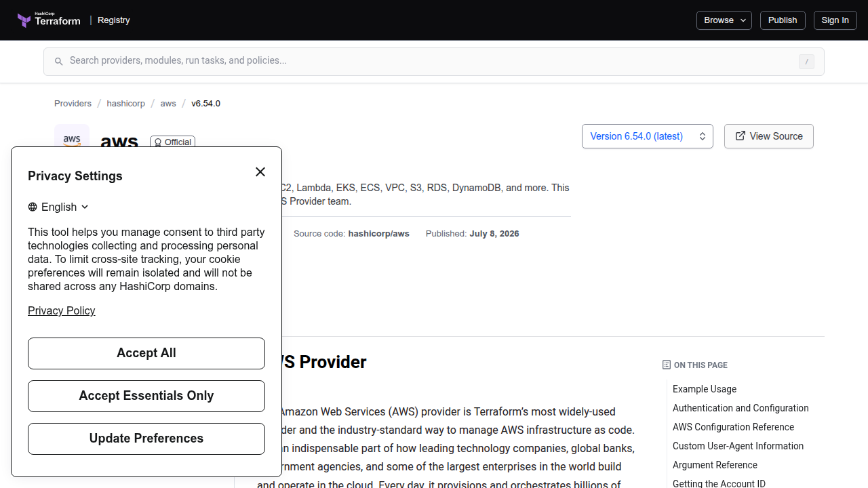868x488 pixels.
Task: Open the English language dropdown
Action: [58, 207]
